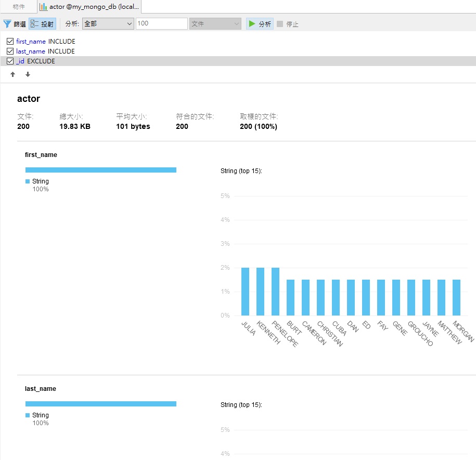Click the stop (停止) square icon
The image size is (476, 460).
pos(280,24)
